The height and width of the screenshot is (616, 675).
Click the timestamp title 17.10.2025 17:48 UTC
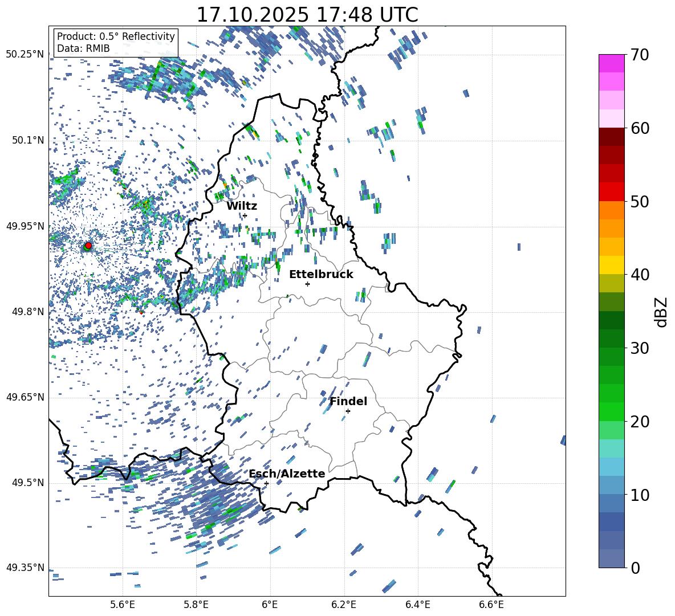click(307, 15)
